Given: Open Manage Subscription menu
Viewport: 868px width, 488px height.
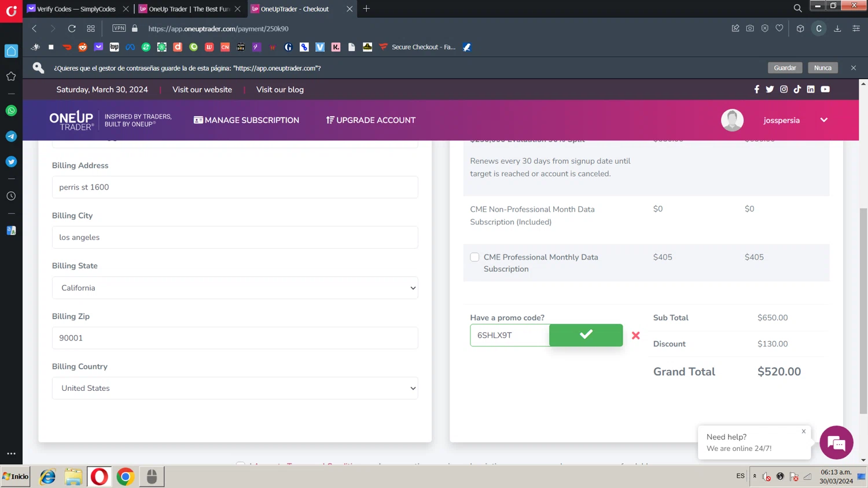Looking at the screenshot, I should (247, 120).
